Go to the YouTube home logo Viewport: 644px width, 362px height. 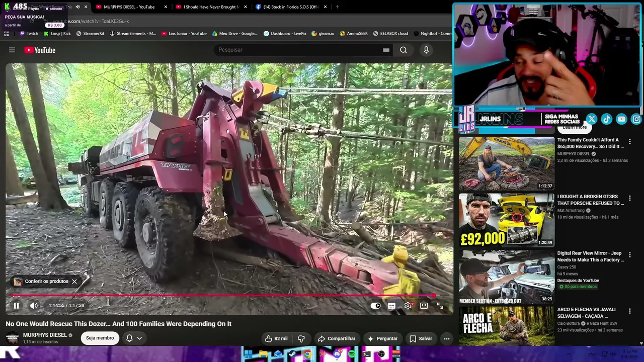pos(40,50)
